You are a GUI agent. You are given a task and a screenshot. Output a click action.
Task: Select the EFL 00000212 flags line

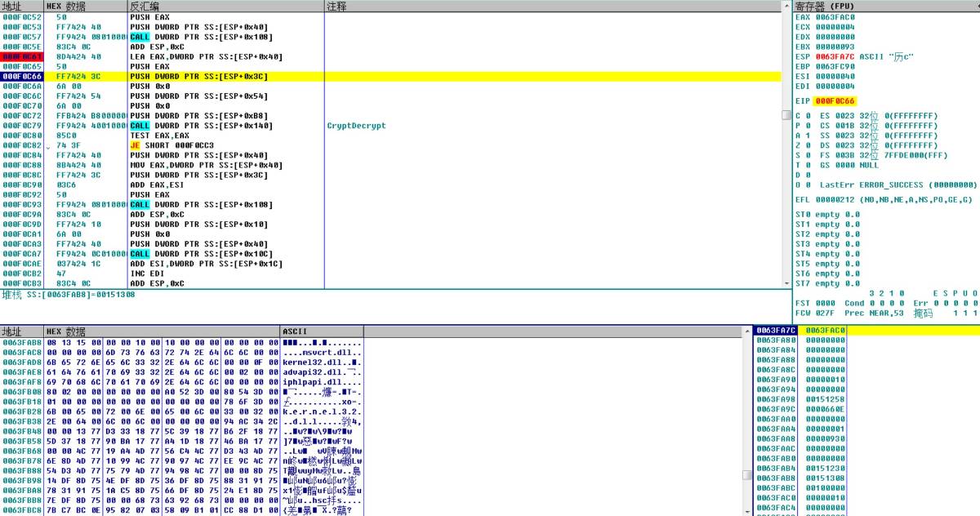click(x=884, y=199)
